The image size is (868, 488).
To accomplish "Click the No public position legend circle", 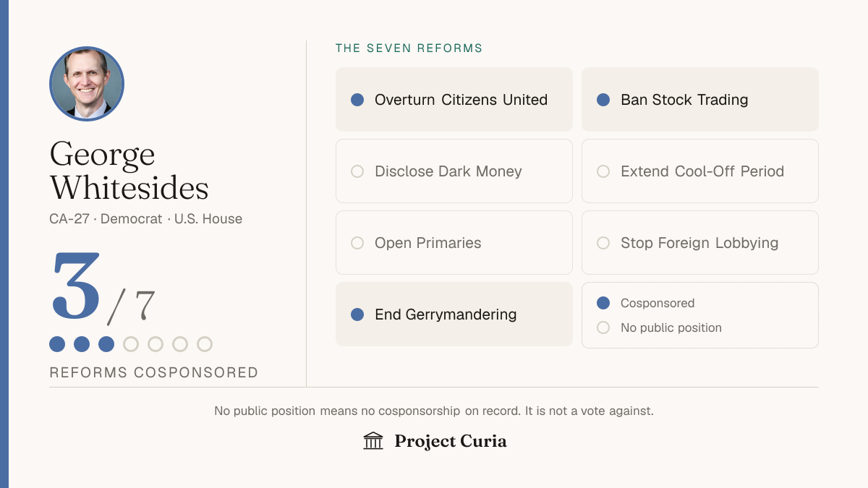I will [x=603, y=328].
